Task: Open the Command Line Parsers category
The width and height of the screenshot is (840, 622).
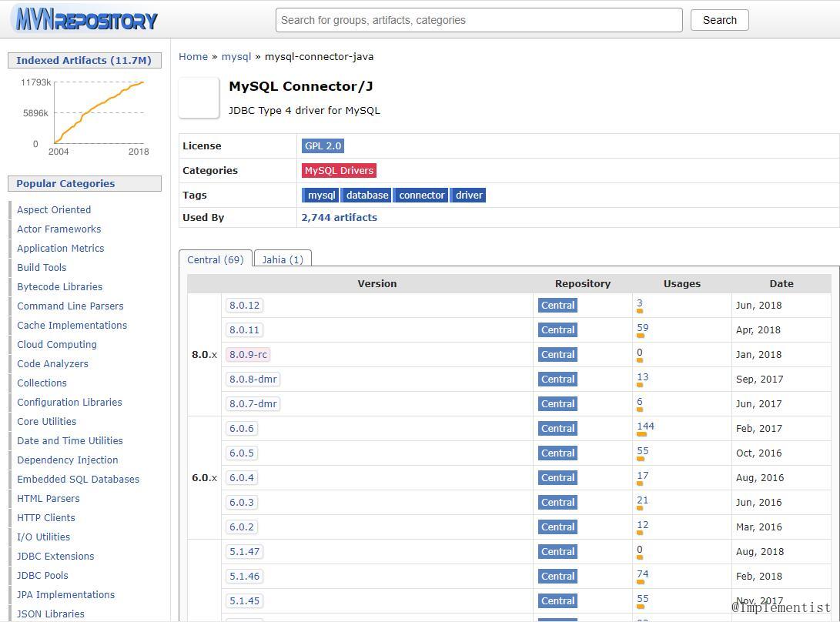Action: (x=70, y=306)
